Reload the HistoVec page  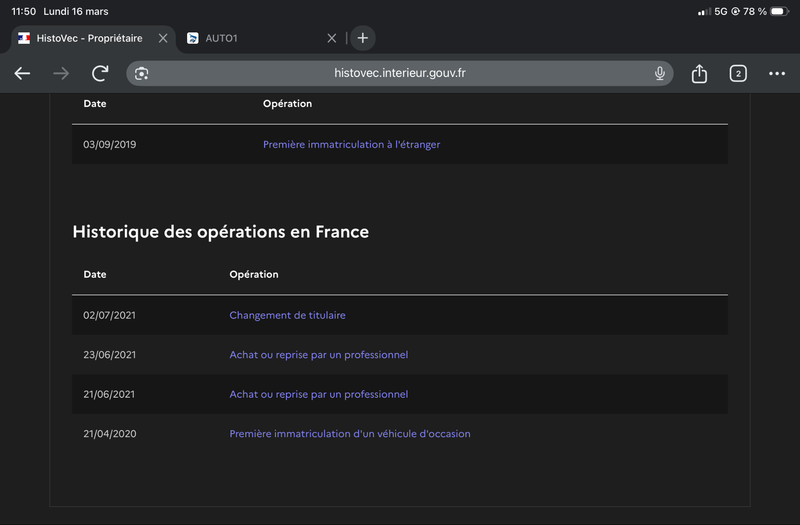[x=100, y=73]
